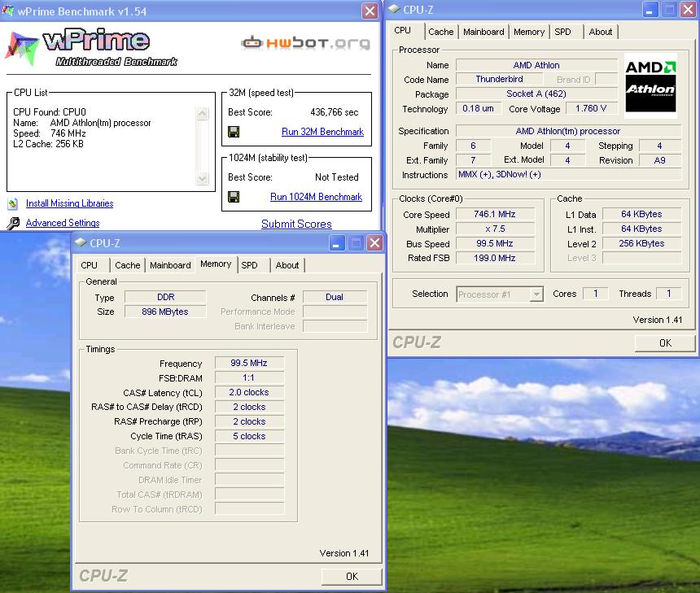Select CPU tab in CPU-Z Memory window
700x593 pixels.
[90, 265]
